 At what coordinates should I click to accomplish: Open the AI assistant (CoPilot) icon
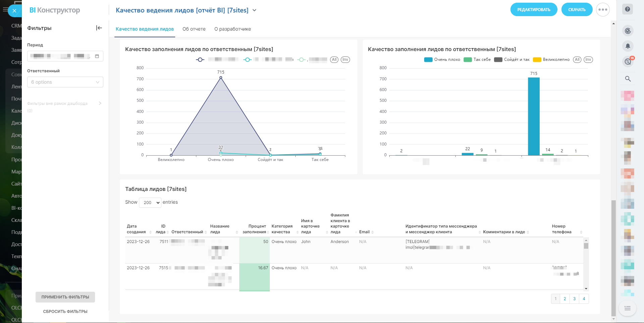[x=628, y=31]
